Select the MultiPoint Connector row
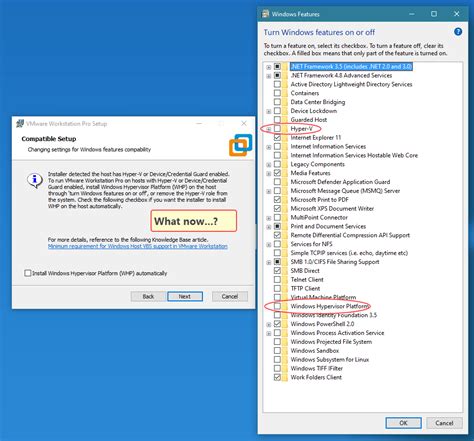 [x=319, y=217]
